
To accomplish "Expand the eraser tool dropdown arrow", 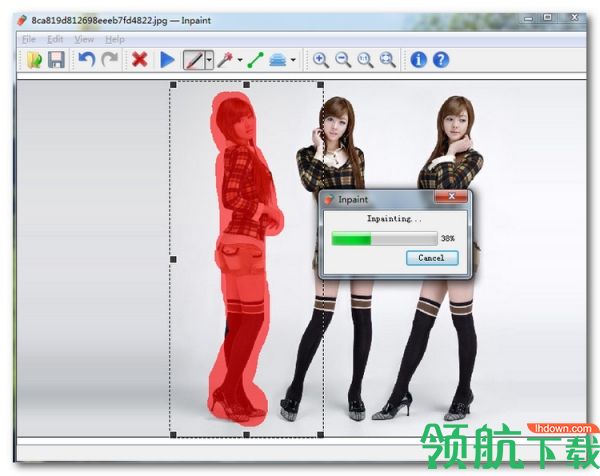I will tap(293, 60).
